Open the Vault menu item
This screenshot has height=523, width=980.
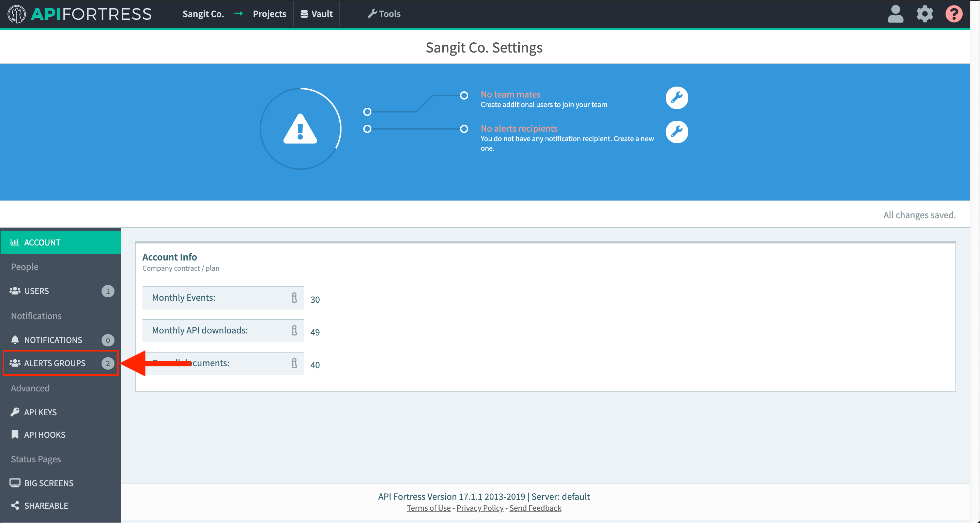coord(317,13)
